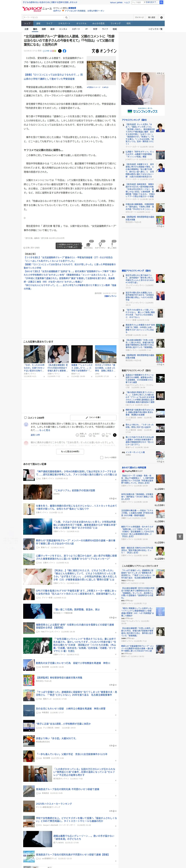
Task: Open recommended article 「これがリアル」前田敦子の性濃が話題
Action: pos(74,491)
